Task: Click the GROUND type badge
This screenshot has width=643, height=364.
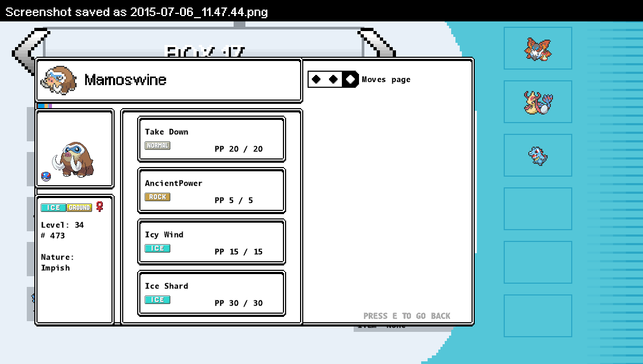Action: pyautogui.click(x=79, y=208)
